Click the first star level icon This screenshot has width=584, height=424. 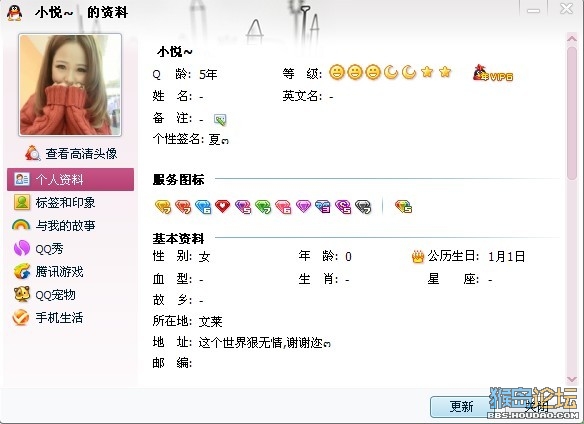coord(427,72)
